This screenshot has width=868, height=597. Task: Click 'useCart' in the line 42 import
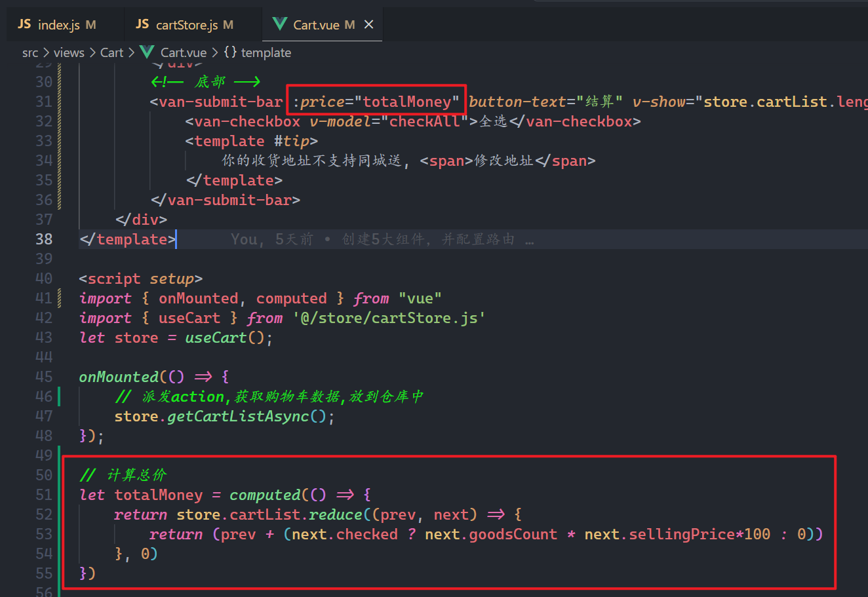coord(189,318)
